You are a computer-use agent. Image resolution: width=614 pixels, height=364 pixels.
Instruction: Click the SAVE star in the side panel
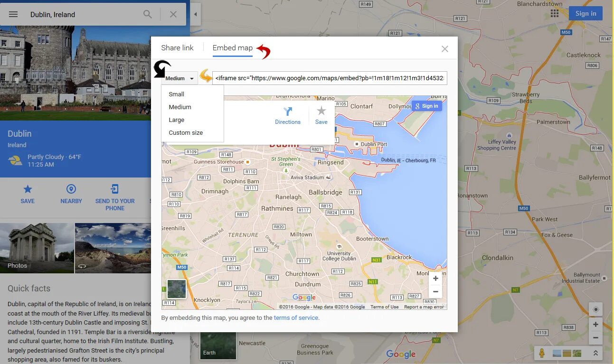point(28,195)
